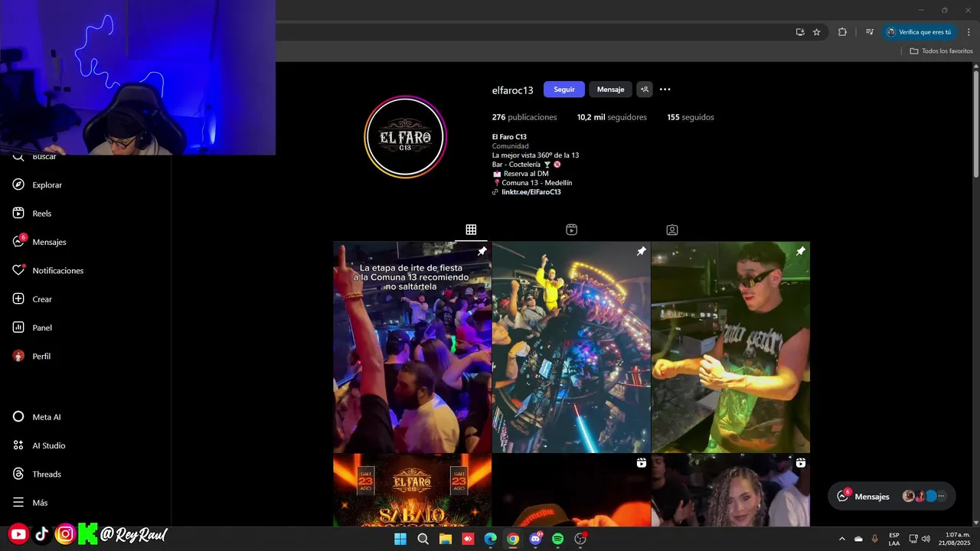
Task: Open El Faro C13 profile picture story
Action: coord(405,138)
